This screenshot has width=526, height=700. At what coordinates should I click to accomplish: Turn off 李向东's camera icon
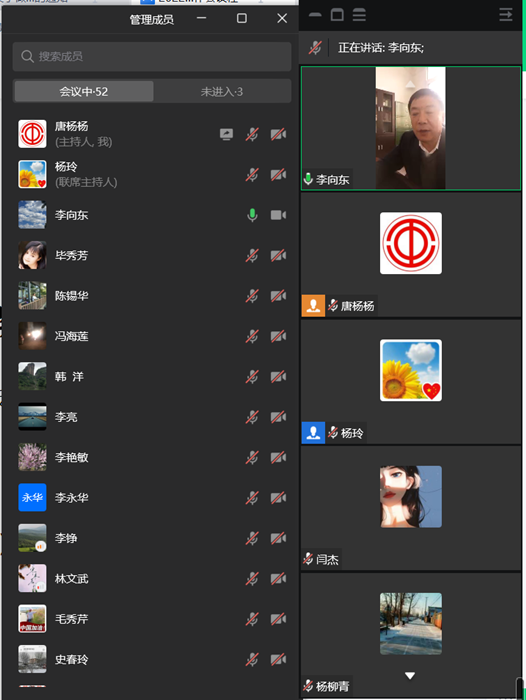click(x=278, y=215)
